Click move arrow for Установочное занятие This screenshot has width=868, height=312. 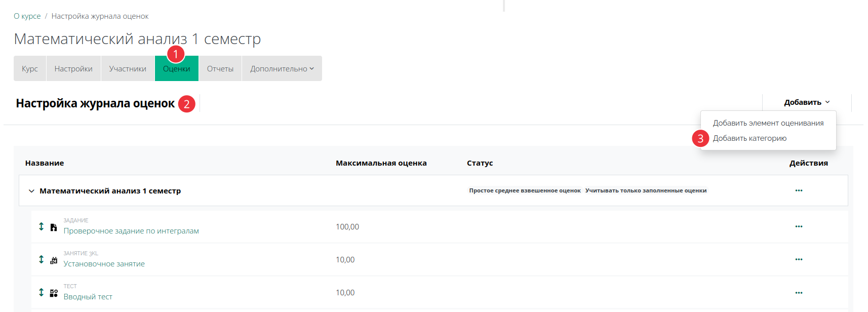(x=42, y=259)
